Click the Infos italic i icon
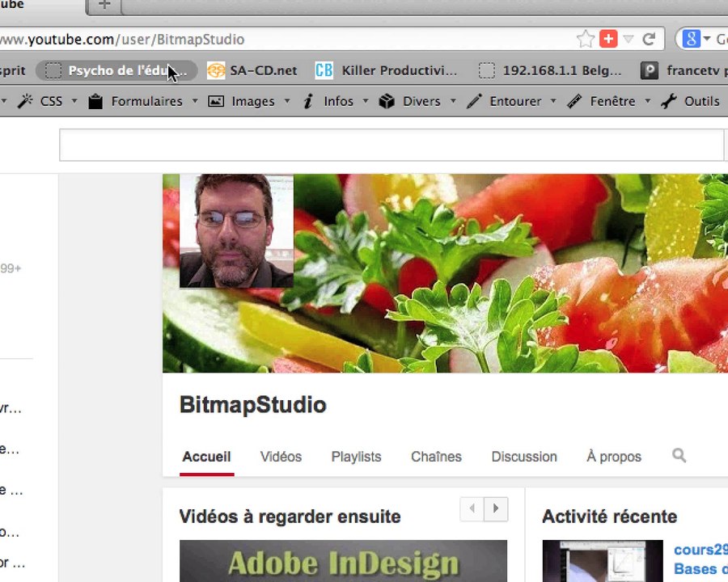728x582 pixels. pos(308,101)
